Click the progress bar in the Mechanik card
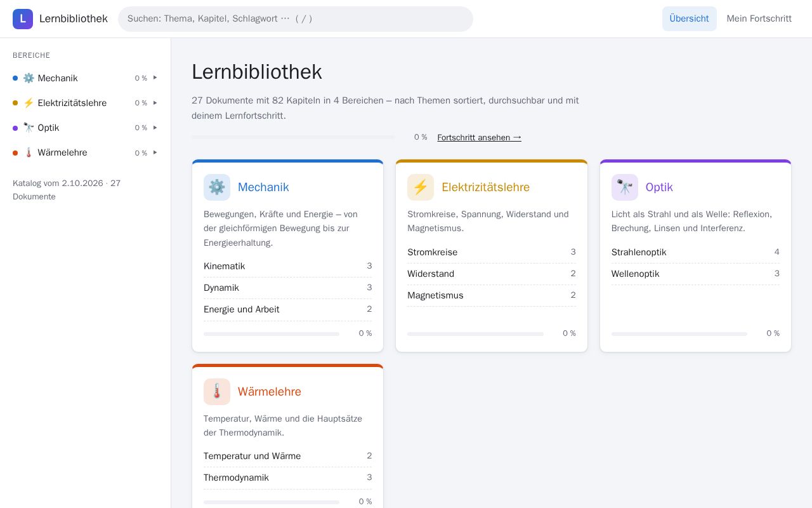 pos(272,333)
